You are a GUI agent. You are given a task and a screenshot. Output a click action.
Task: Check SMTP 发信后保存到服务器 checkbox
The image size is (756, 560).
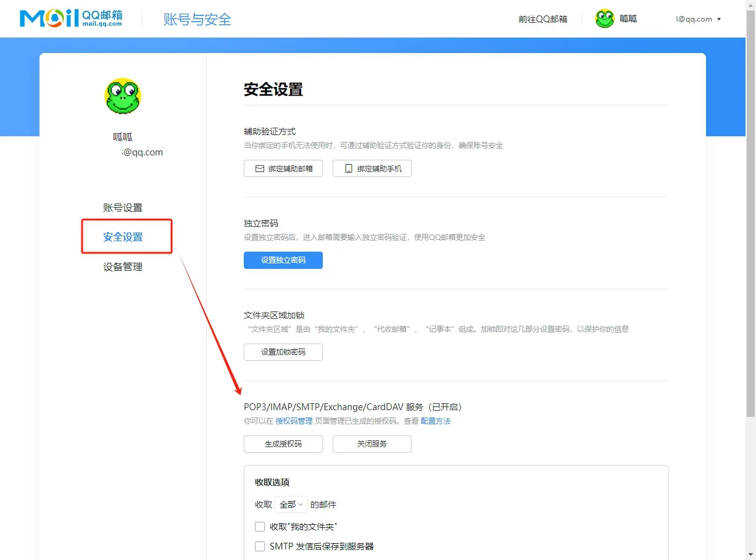pos(260,546)
